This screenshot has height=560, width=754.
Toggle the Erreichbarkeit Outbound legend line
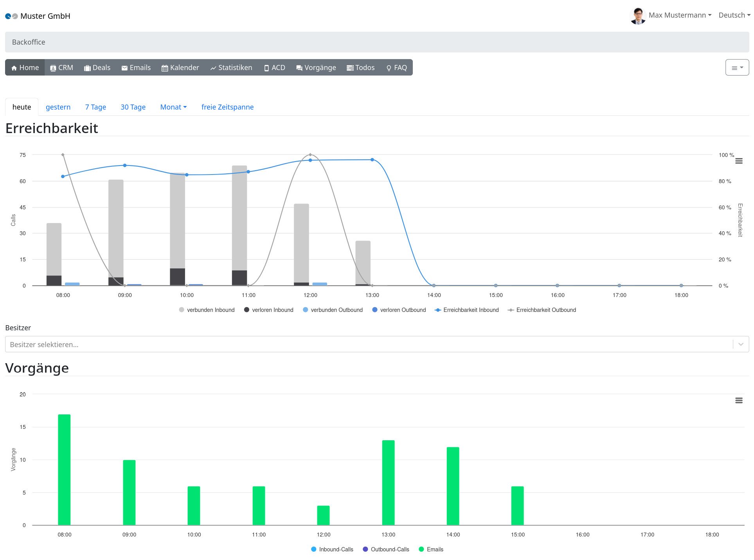point(542,310)
